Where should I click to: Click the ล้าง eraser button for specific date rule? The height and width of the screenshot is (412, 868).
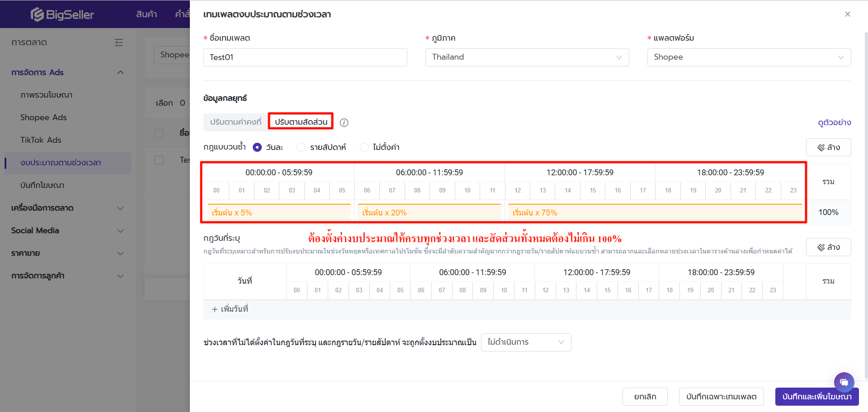(828, 247)
